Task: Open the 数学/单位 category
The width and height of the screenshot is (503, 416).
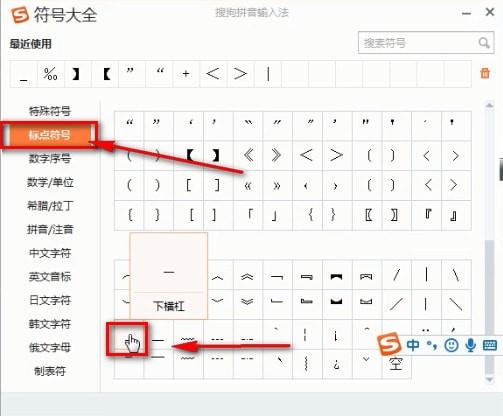Action: click(50, 182)
